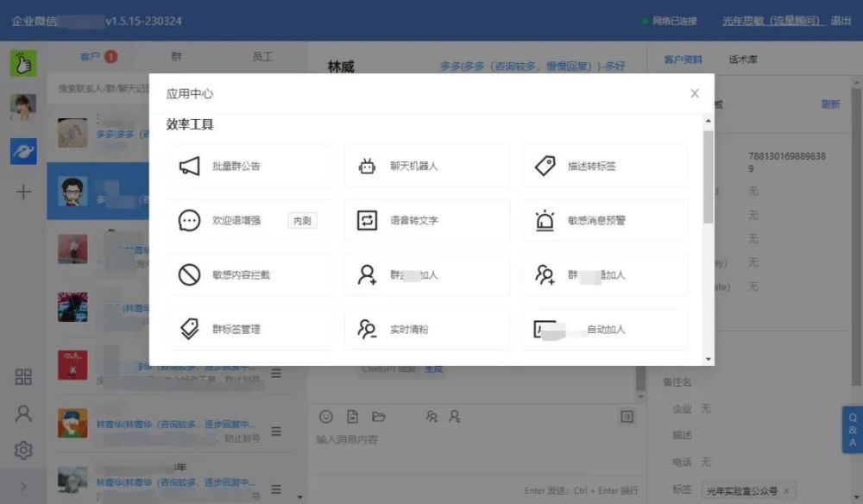
Task: Open the 聊天机器人 chat robot tool
Action: point(426,166)
